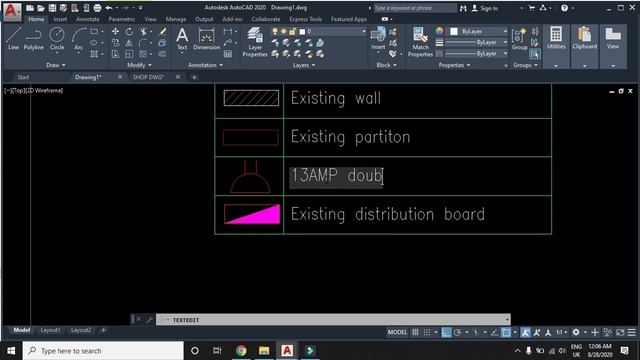The height and width of the screenshot is (360, 640).
Task: Toggle Clean Screen in status bar
Action: (620, 332)
